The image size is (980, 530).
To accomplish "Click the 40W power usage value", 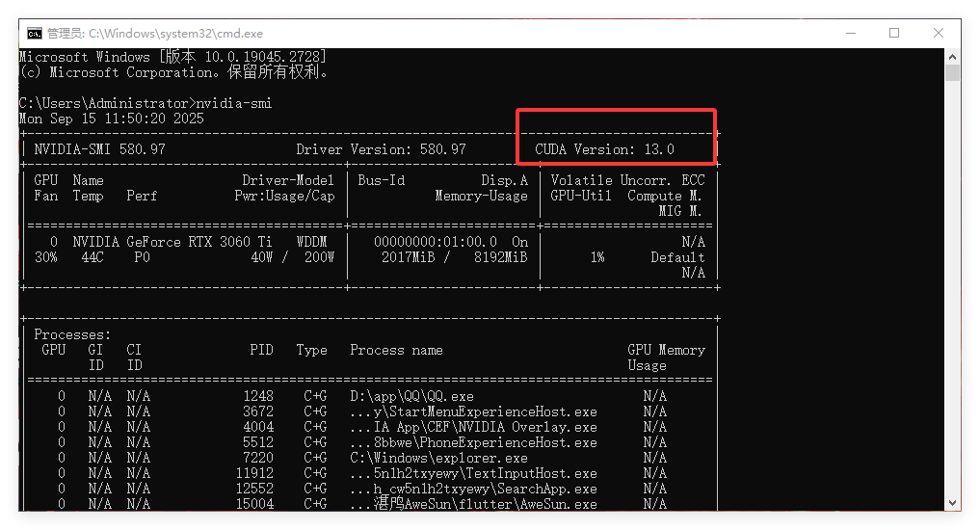I will point(261,257).
